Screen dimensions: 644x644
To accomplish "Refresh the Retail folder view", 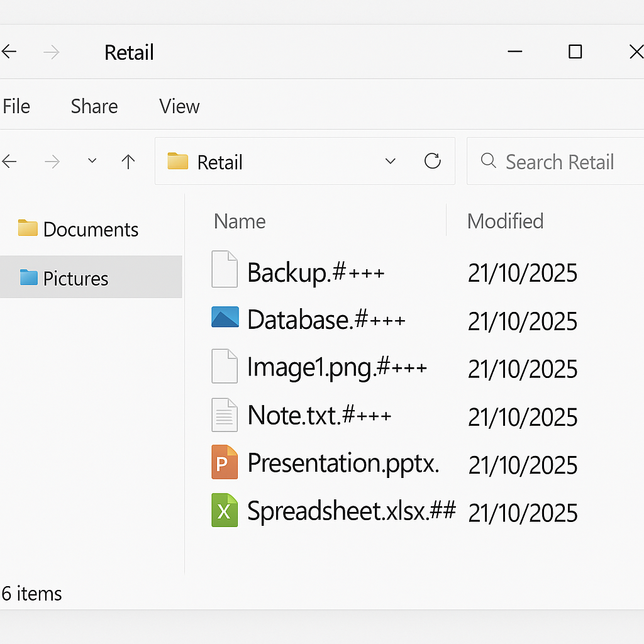I will [432, 162].
